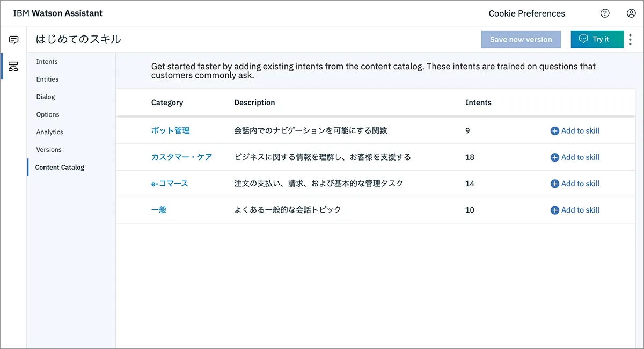
Task: Click skill name はじめてのスキル
Action: click(78, 39)
